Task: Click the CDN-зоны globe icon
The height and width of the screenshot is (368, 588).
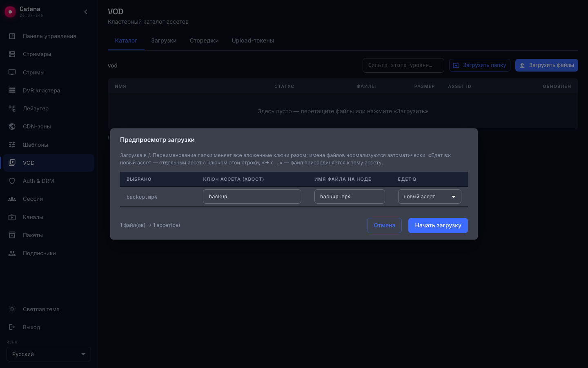Action: [12, 126]
